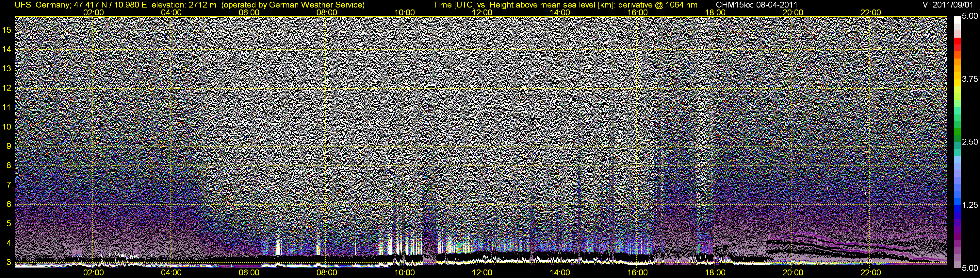Click the '5.' height axis label
This screenshot has width=980, height=278.
pyautogui.click(x=9, y=224)
